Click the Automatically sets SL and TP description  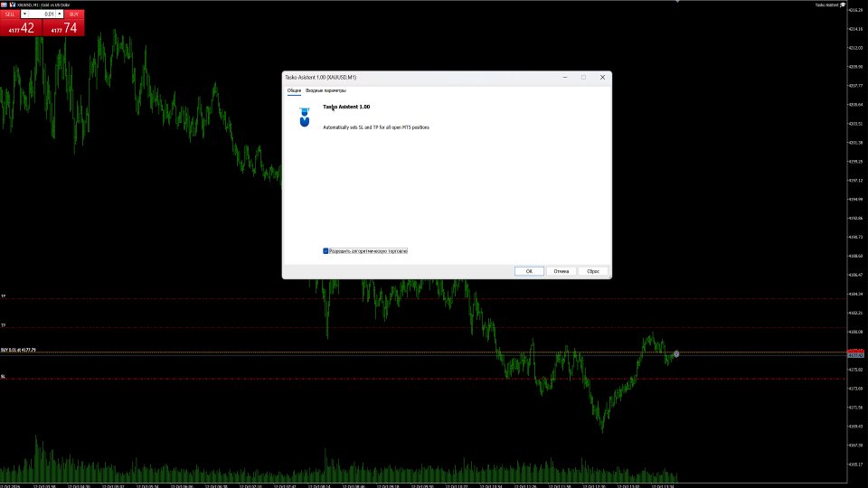pyautogui.click(x=376, y=127)
